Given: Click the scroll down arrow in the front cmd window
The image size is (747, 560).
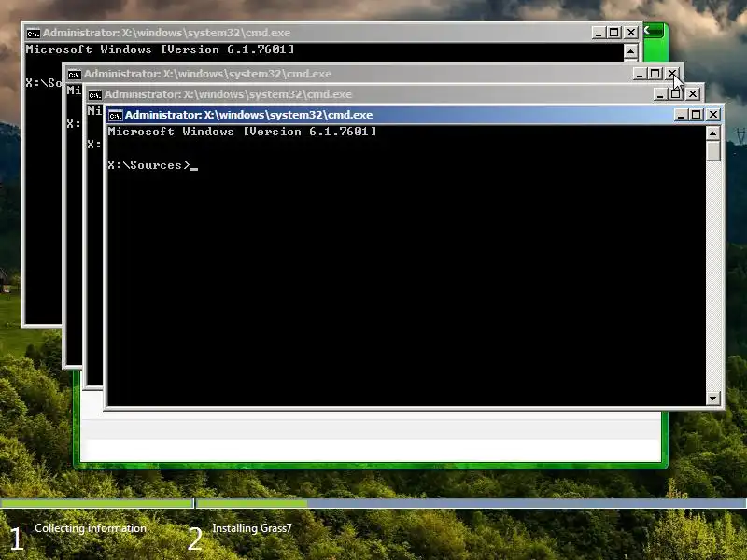Looking at the screenshot, I should coord(712,399).
